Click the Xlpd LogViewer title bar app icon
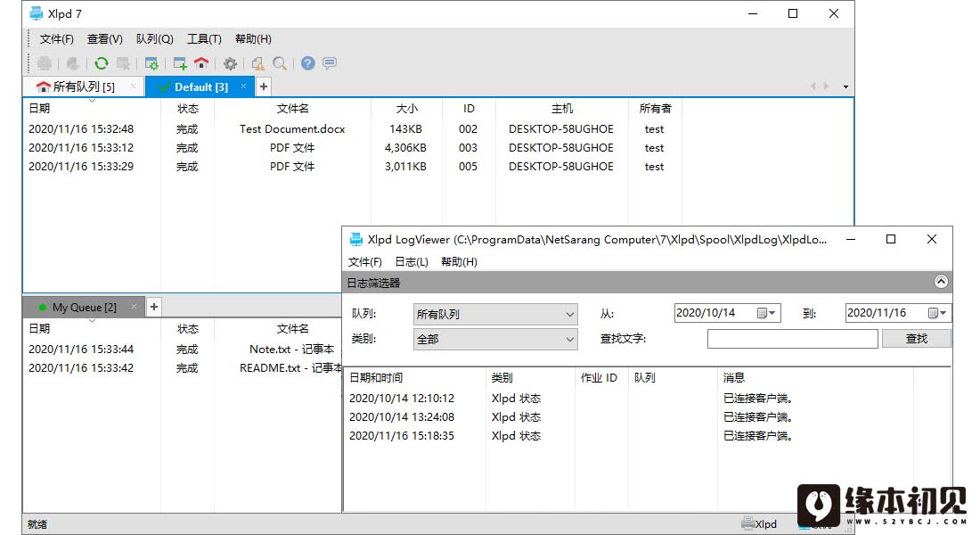This screenshot has width=980, height=535. coord(356,239)
